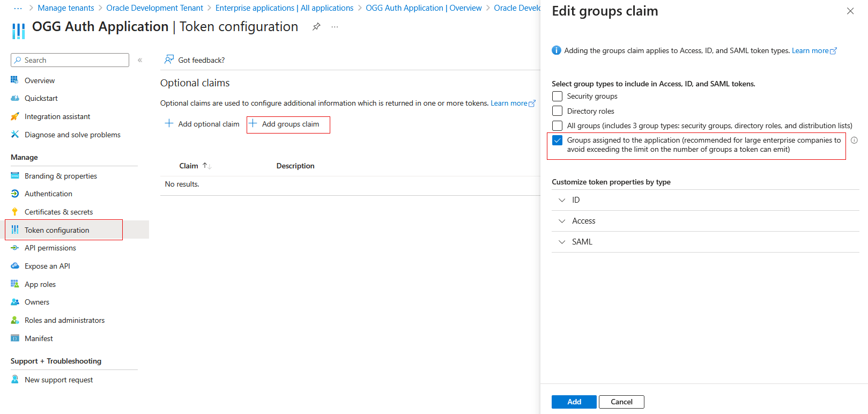Screen dimensions: 868x414
Task: Open API permissions in the left menu
Action: point(50,248)
